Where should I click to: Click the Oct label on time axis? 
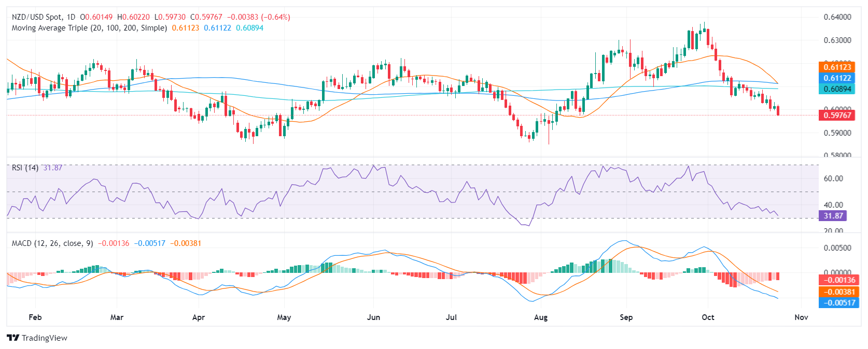point(708,317)
